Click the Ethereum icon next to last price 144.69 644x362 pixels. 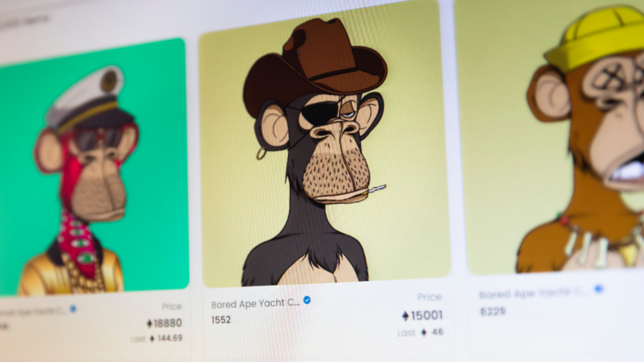click(x=152, y=339)
